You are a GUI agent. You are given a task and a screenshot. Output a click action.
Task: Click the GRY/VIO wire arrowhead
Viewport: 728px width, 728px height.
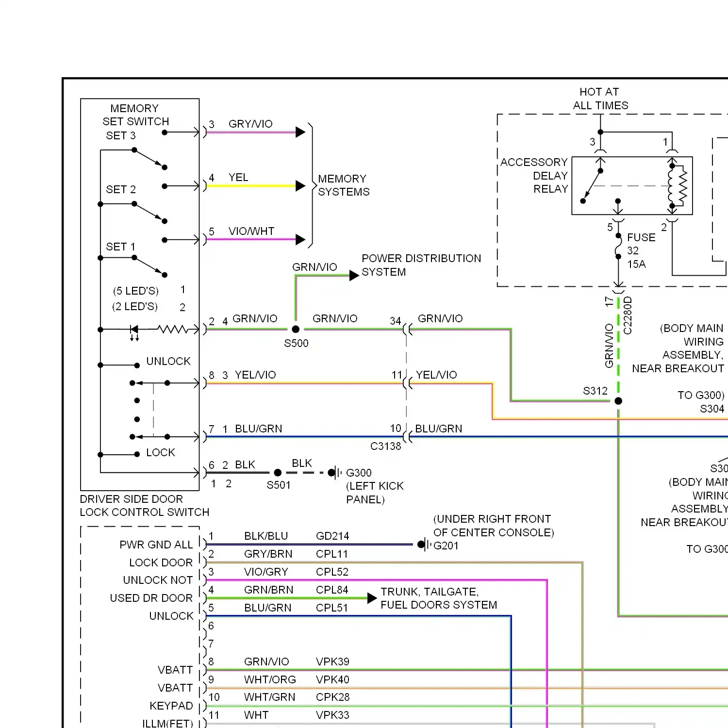[300, 132]
